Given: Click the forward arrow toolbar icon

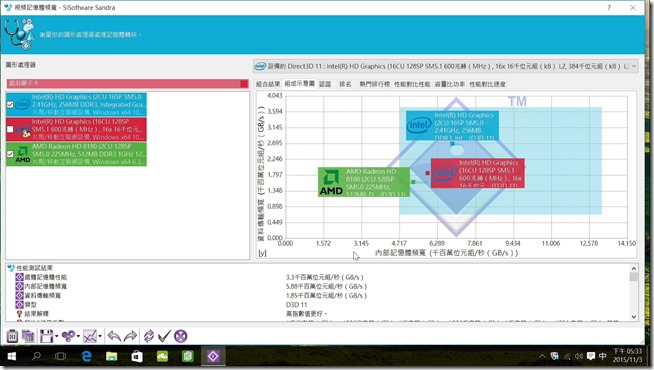Looking at the screenshot, I should coord(130,336).
